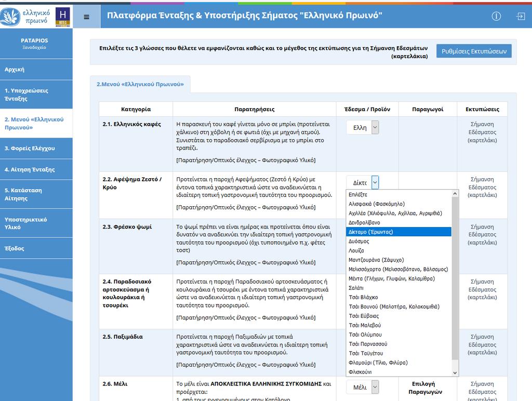Click Σήμανση Εδέσματος link for Παξιμάδια
The height and width of the screenshot is (401, 532).
[x=482, y=344]
